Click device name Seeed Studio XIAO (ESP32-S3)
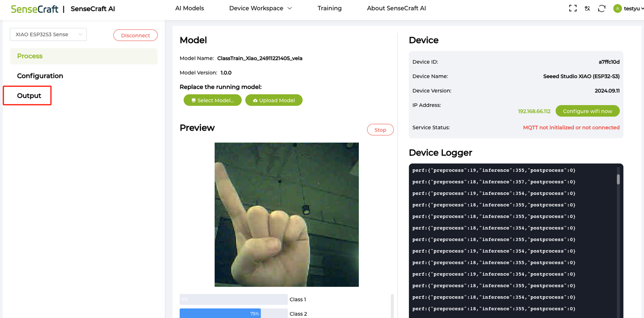Image resolution: width=644 pixels, height=318 pixels. 581,76
